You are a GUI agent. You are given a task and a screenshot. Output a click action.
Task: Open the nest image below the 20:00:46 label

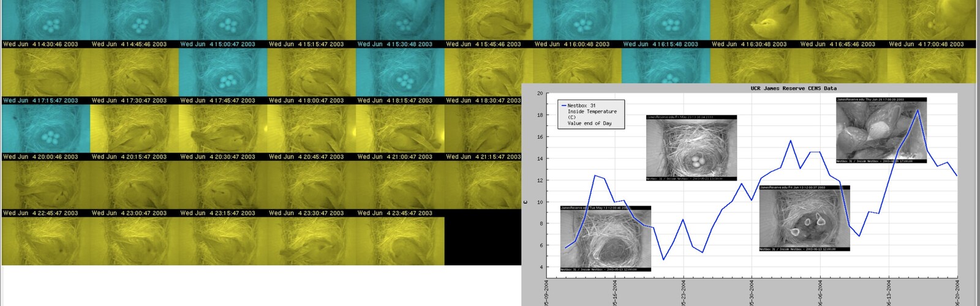(x=45, y=184)
